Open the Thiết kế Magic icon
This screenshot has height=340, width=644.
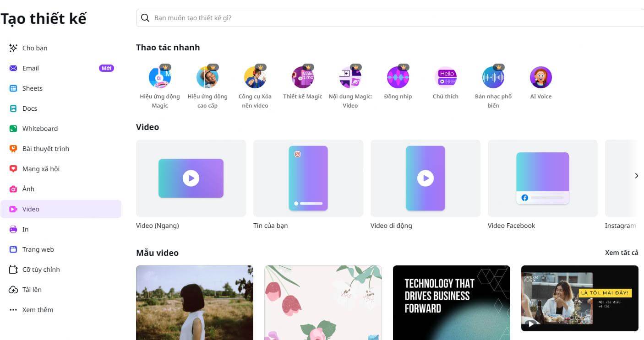point(303,77)
